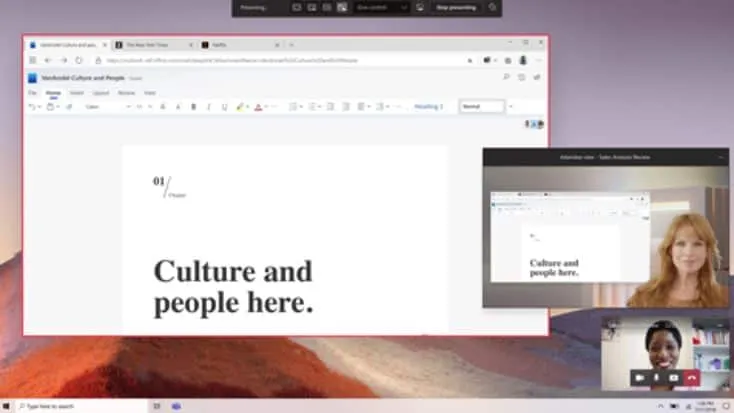This screenshot has width=734, height=413.
Task: Click the undo icon in the ribbon
Action: click(x=32, y=106)
